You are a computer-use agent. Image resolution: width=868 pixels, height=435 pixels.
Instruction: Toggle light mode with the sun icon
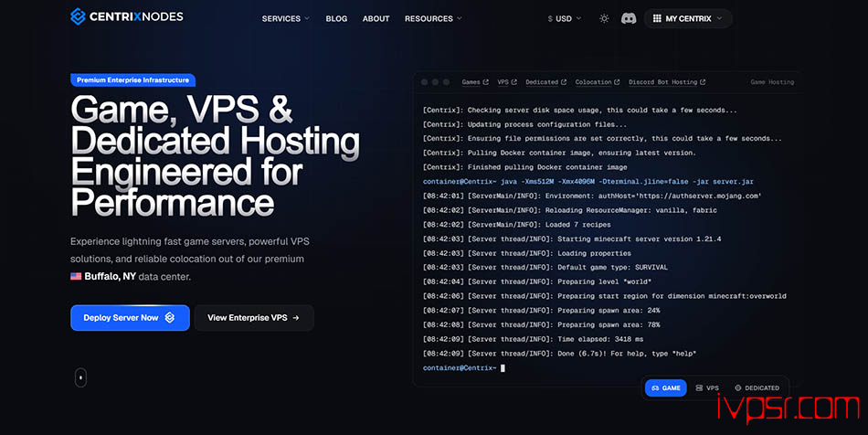pos(604,18)
